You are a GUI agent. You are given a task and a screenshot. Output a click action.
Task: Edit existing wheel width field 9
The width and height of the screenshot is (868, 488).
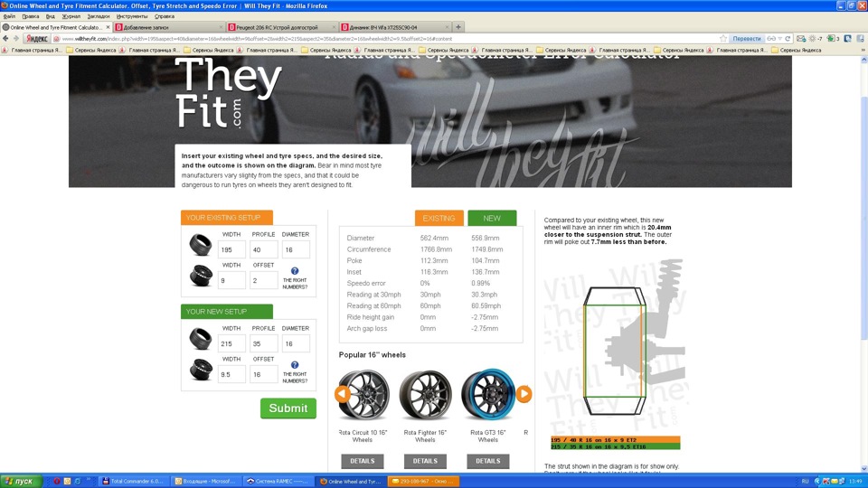(231, 280)
